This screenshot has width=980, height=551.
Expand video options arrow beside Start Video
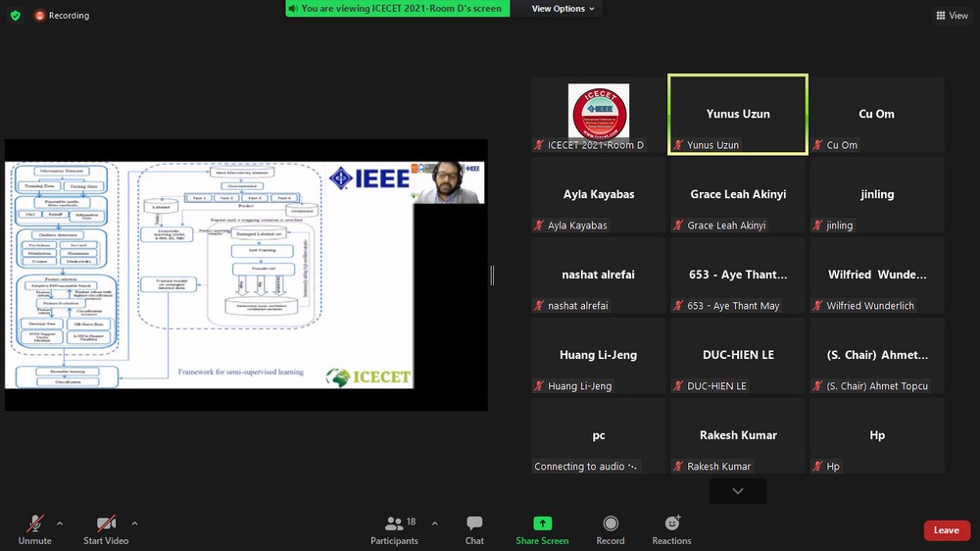click(134, 524)
